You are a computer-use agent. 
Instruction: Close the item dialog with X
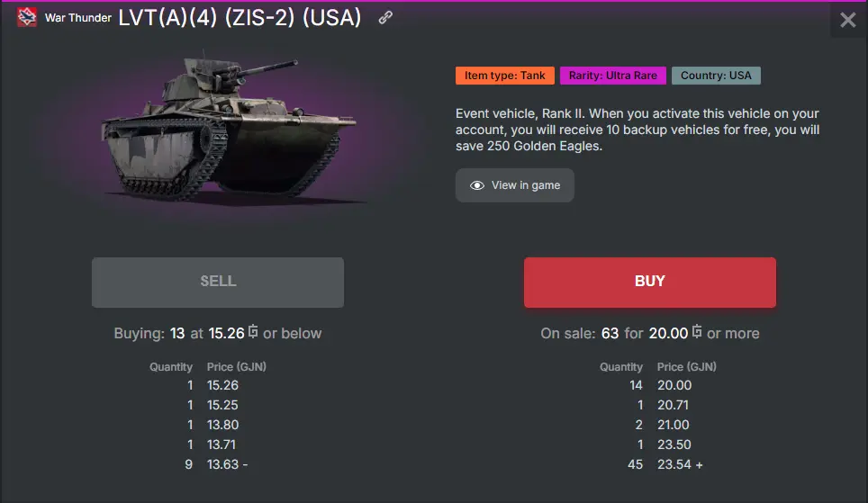click(847, 20)
